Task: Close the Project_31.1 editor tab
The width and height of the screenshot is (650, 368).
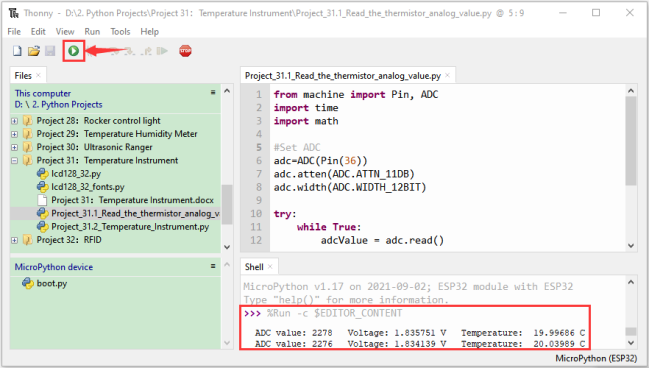Action: click(x=447, y=75)
